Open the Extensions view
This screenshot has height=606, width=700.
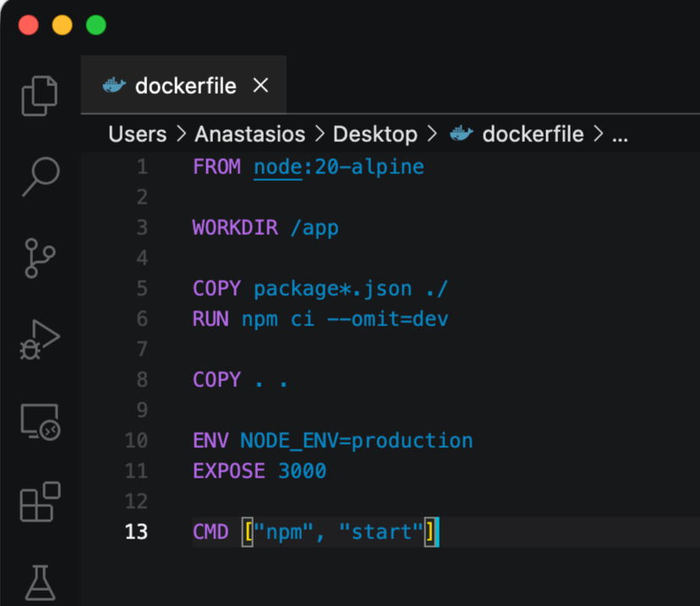40,502
